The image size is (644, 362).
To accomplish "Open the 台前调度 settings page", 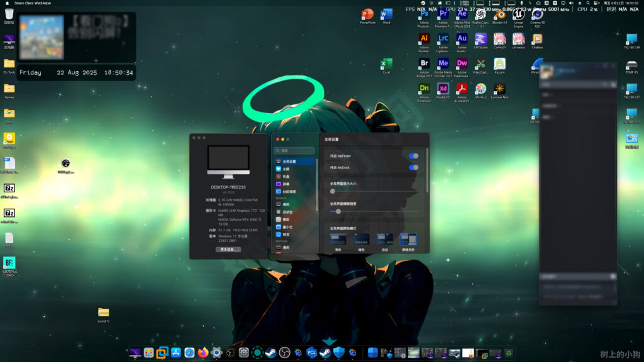I will (294, 192).
